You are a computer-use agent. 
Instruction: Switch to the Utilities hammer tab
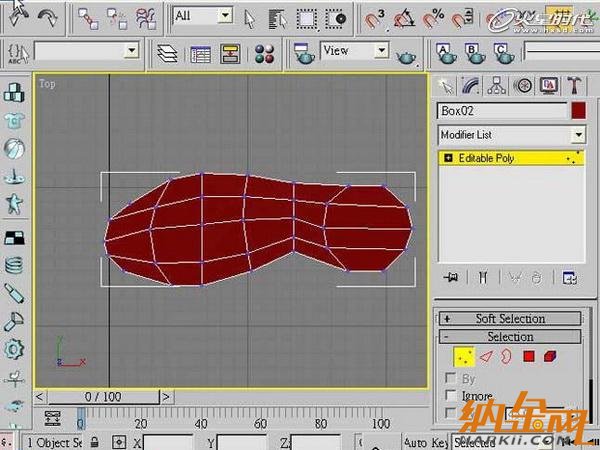tap(574, 86)
